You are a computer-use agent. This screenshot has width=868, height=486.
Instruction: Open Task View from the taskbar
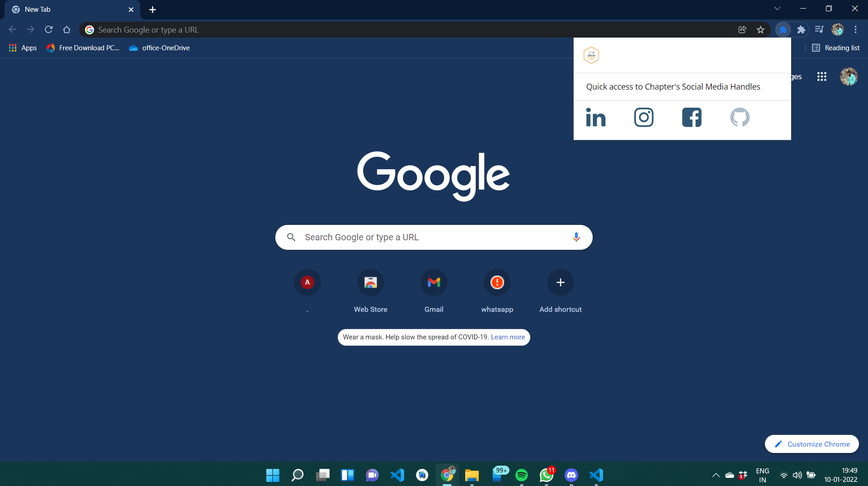point(322,475)
